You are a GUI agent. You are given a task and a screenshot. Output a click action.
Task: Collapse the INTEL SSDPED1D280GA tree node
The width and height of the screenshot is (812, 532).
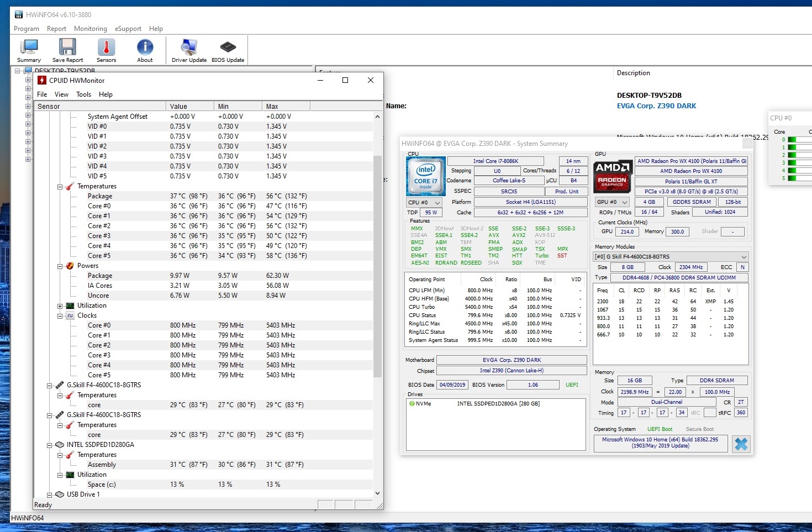coord(50,445)
